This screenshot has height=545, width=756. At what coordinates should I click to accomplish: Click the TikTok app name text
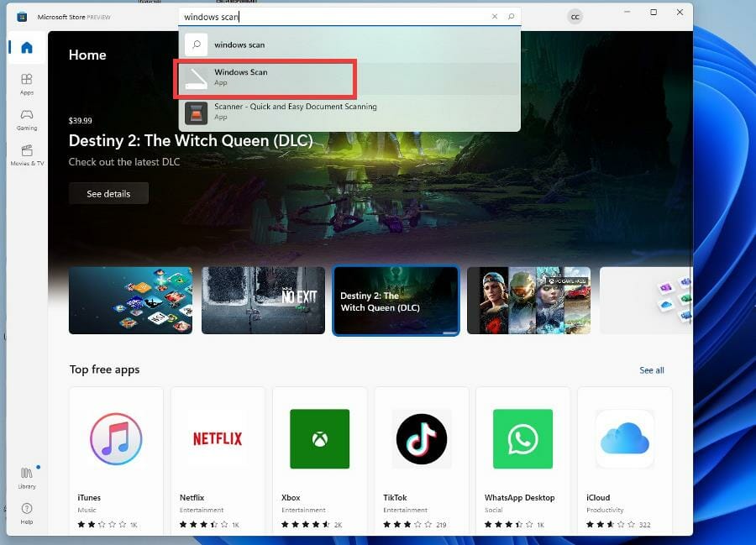tap(395, 497)
